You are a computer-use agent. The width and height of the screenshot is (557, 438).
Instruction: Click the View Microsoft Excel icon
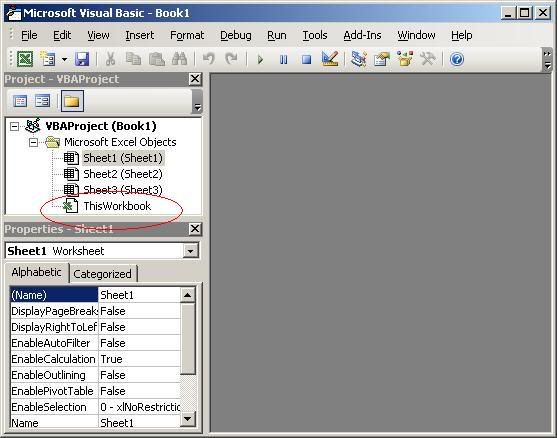pos(25,59)
